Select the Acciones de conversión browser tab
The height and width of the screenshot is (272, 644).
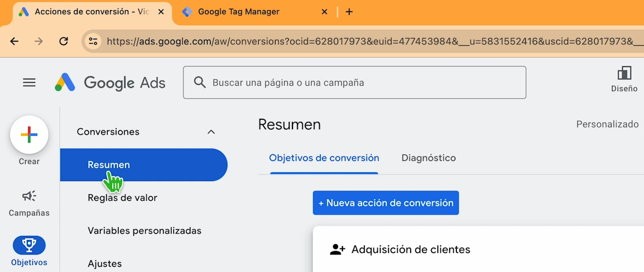[x=91, y=11]
